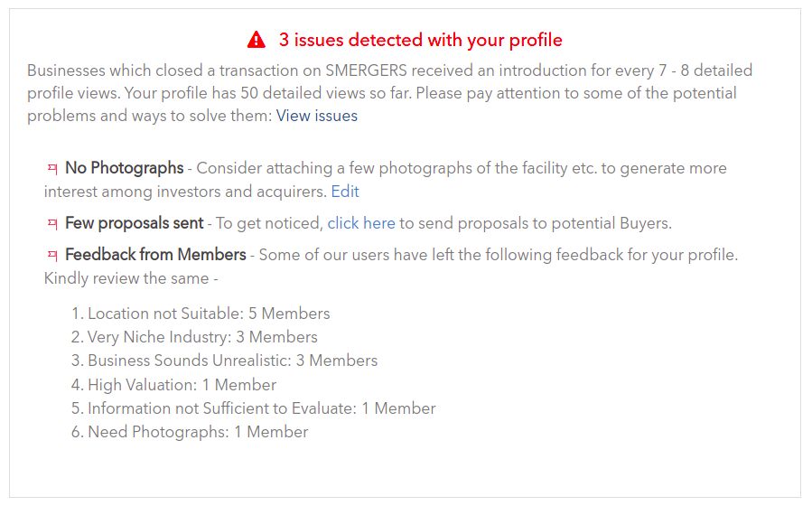Screen dimensions: 812x506
Task: Click 'High Valuation: 1 Member' item
Action: 173,385
